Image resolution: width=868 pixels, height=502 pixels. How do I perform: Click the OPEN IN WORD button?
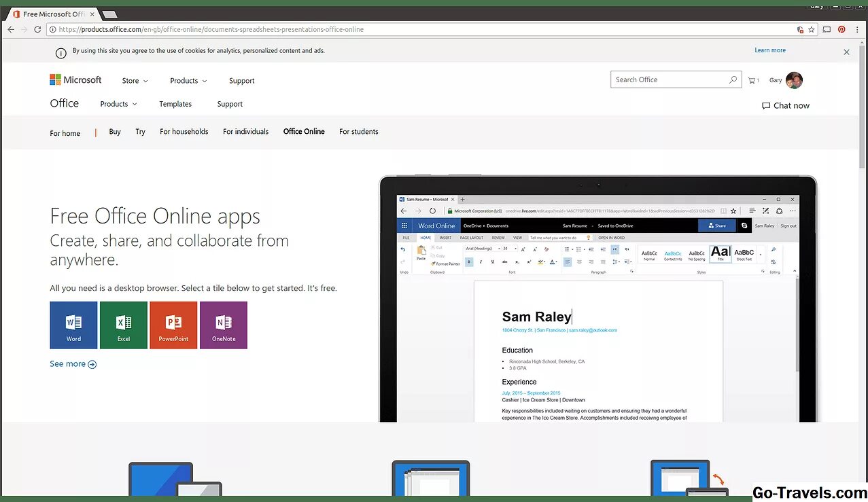click(x=611, y=238)
